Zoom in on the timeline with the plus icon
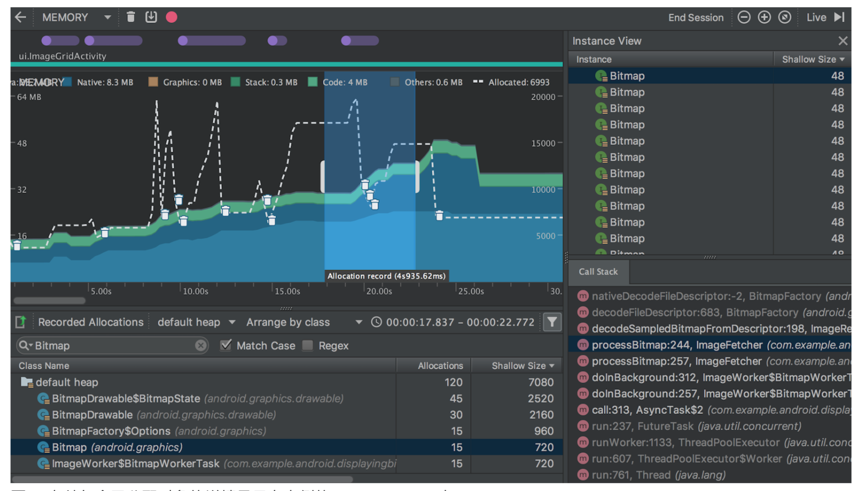The width and height of the screenshot is (868, 491). point(764,17)
